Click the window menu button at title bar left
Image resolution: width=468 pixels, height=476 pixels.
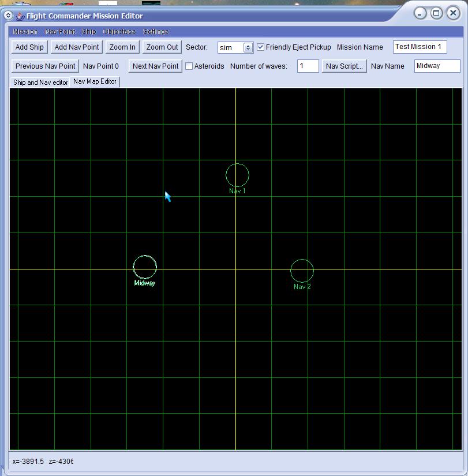click(x=9, y=16)
